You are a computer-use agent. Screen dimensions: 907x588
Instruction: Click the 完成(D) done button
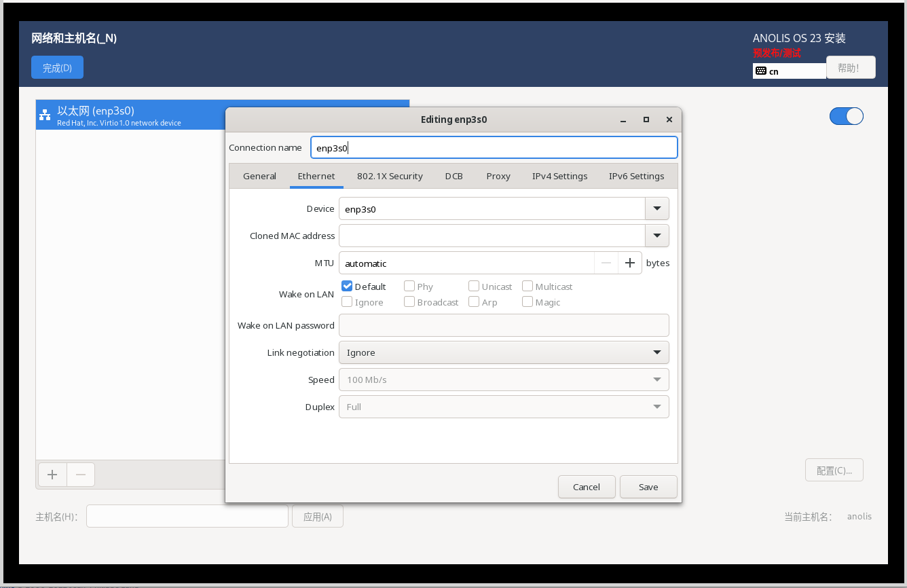click(x=57, y=68)
